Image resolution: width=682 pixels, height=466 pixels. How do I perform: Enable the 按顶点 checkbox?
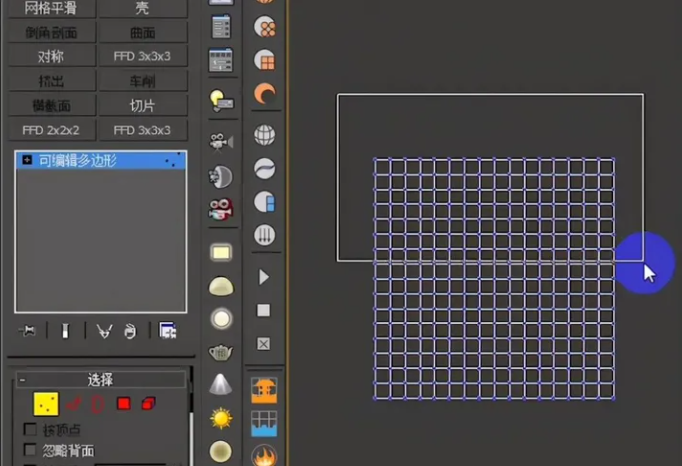[30, 430]
